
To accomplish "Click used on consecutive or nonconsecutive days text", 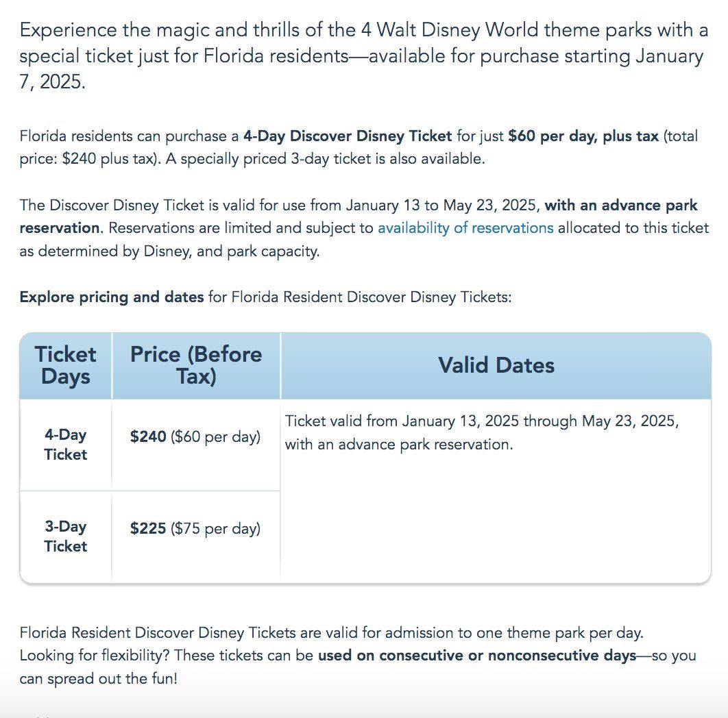I will [x=477, y=656].
